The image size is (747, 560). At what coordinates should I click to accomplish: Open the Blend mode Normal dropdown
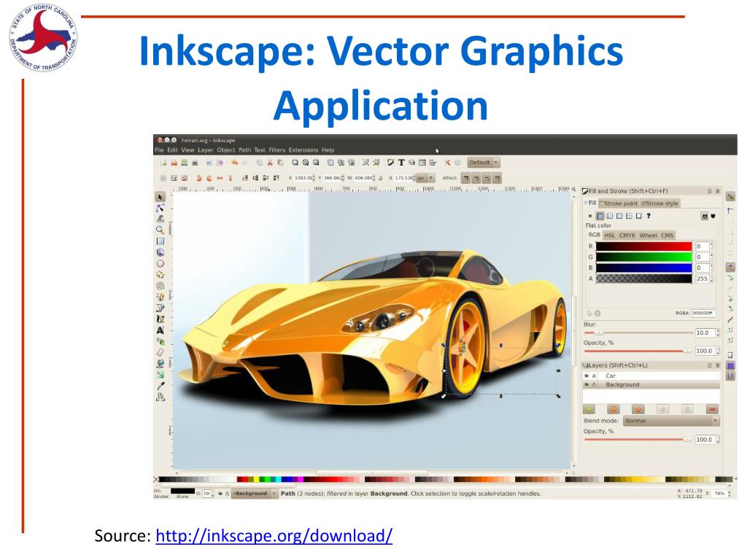[x=671, y=421]
